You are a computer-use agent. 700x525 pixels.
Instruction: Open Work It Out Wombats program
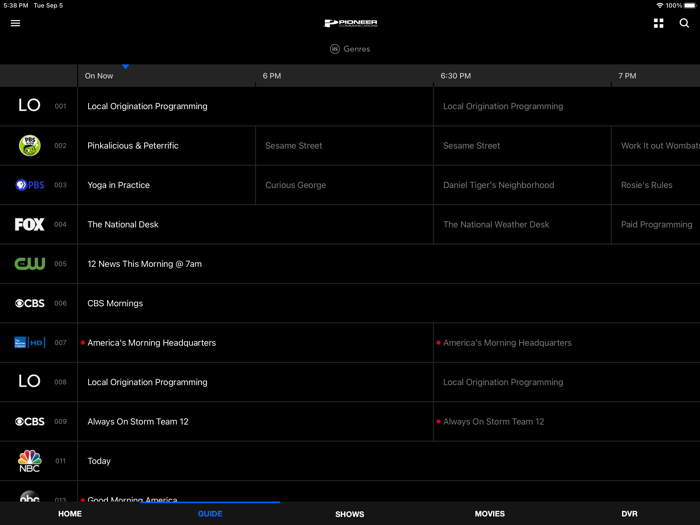(x=656, y=146)
